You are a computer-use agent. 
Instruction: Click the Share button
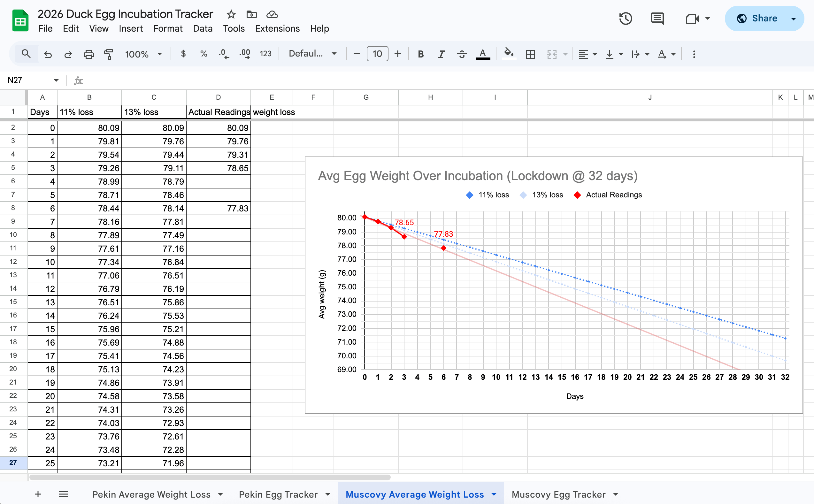pos(756,19)
